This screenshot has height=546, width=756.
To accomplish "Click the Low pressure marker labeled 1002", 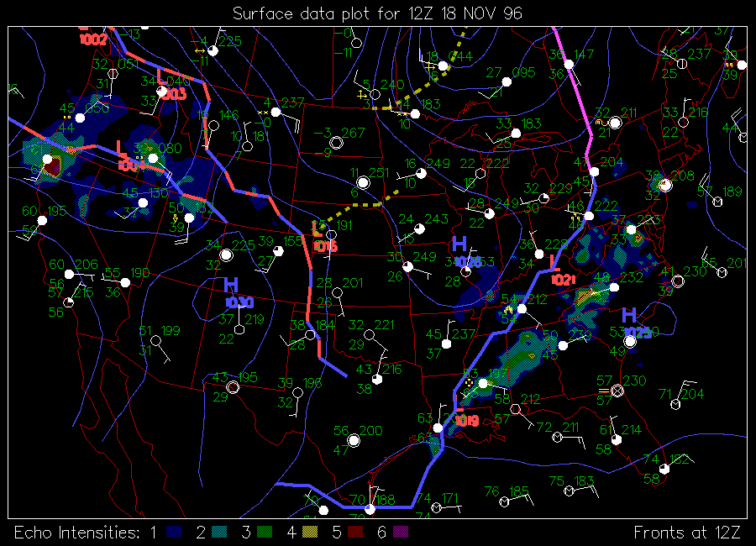I will pos(92,39).
